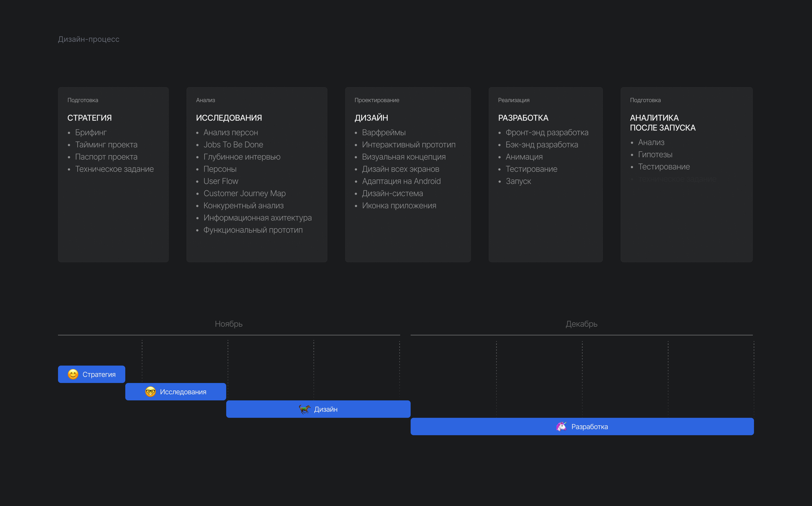Click the ИССЛЕДОВАНИЯ card heading
This screenshot has width=812, height=506.
coord(229,118)
